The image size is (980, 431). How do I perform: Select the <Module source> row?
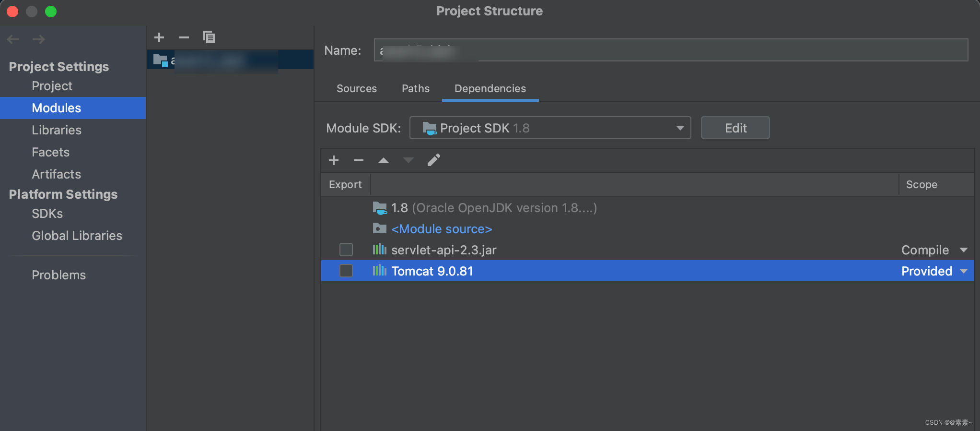[x=647, y=229]
